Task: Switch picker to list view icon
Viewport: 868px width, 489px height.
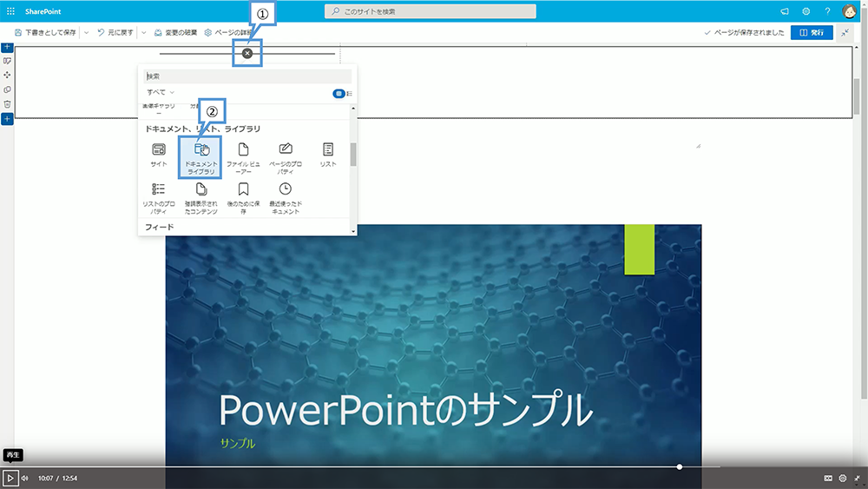Action: [x=349, y=94]
